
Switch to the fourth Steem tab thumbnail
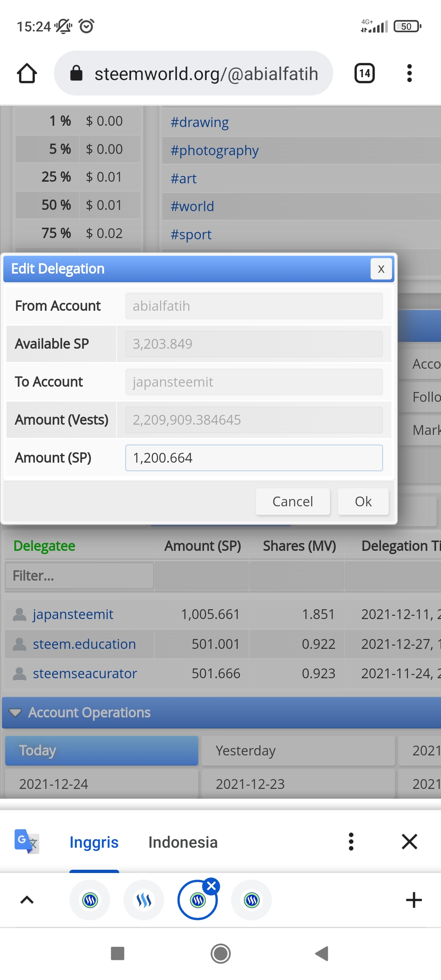click(x=252, y=900)
